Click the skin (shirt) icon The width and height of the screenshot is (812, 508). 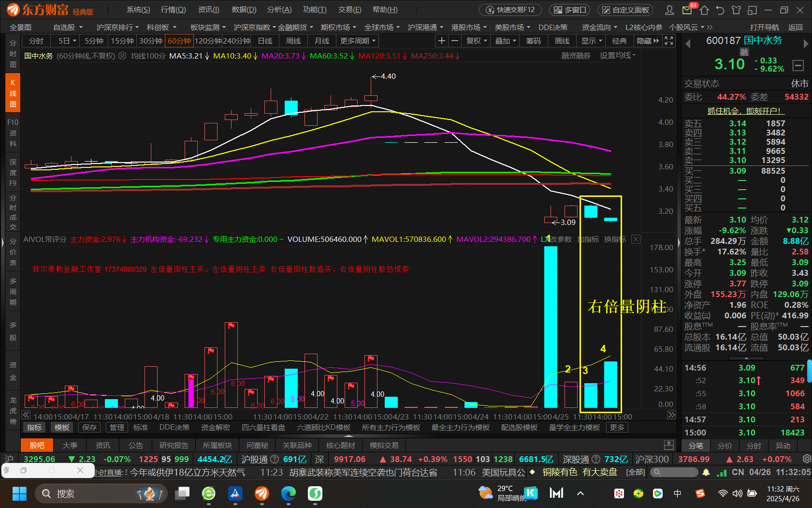click(736, 10)
